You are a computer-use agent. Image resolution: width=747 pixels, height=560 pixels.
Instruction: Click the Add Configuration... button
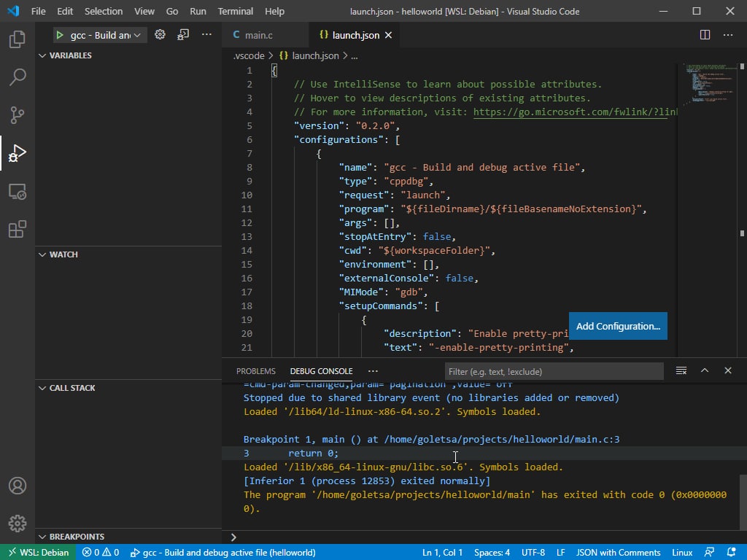(618, 326)
